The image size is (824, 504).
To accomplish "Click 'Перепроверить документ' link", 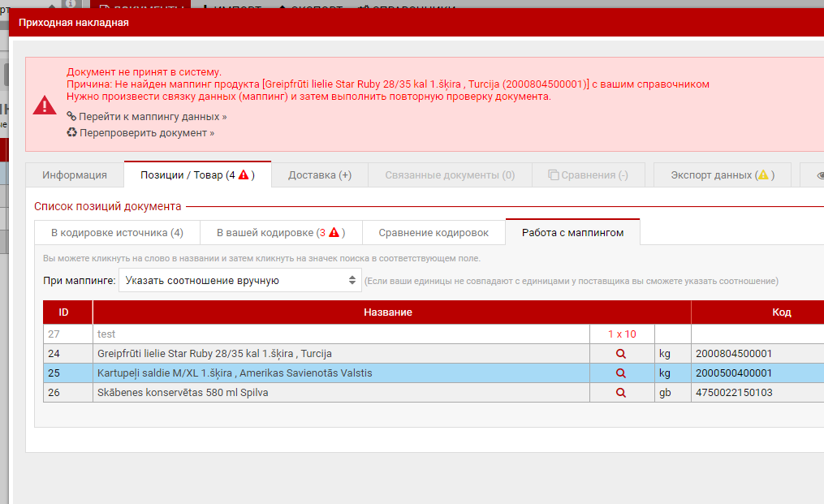I will point(146,133).
